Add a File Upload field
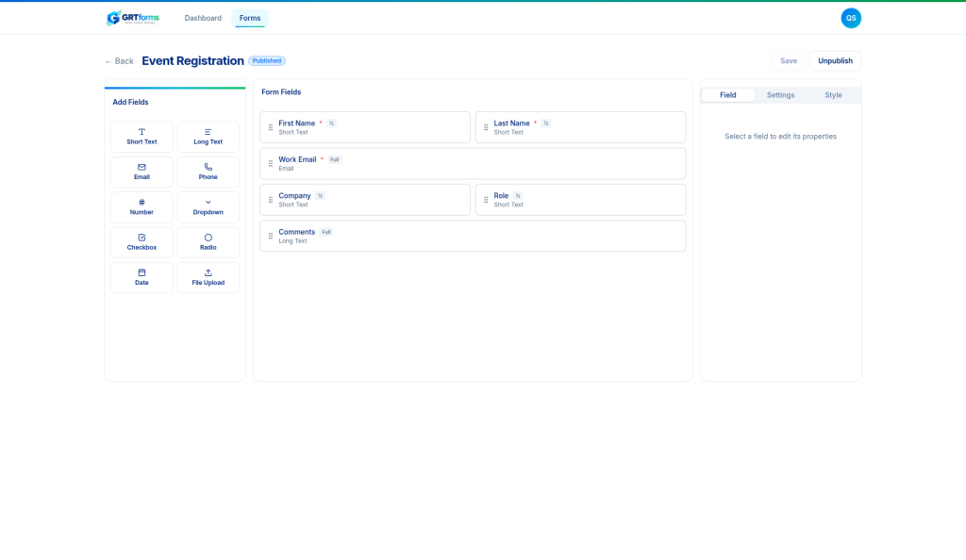The width and height of the screenshot is (966, 560). pyautogui.click(x=208, y=277)
